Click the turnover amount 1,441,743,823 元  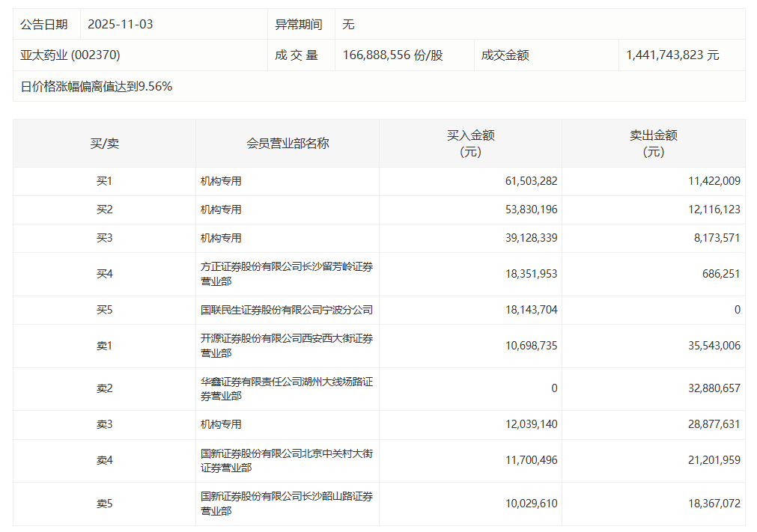tap(672, 55)
